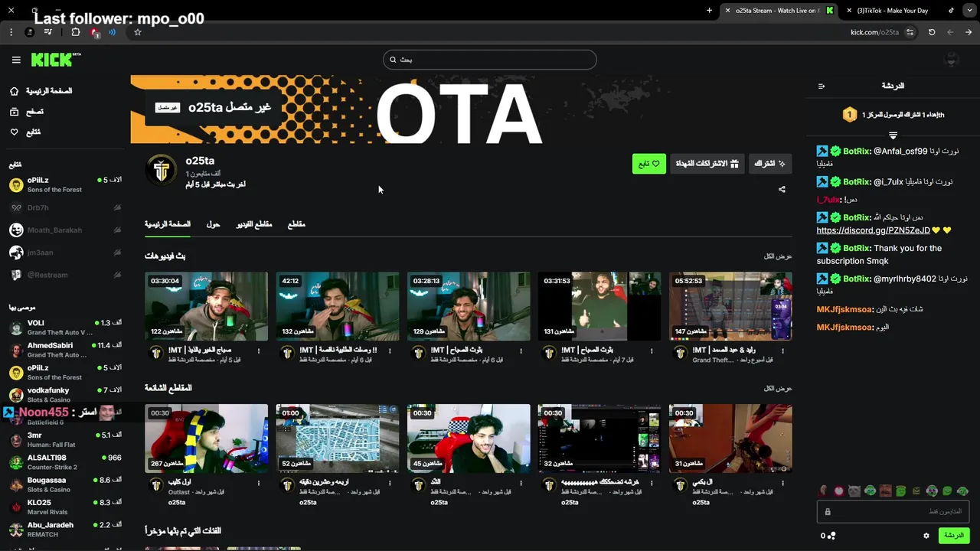The image size is (980, 551).
Task: Switch to the Video clips channel tab
Action: (253, 224)
